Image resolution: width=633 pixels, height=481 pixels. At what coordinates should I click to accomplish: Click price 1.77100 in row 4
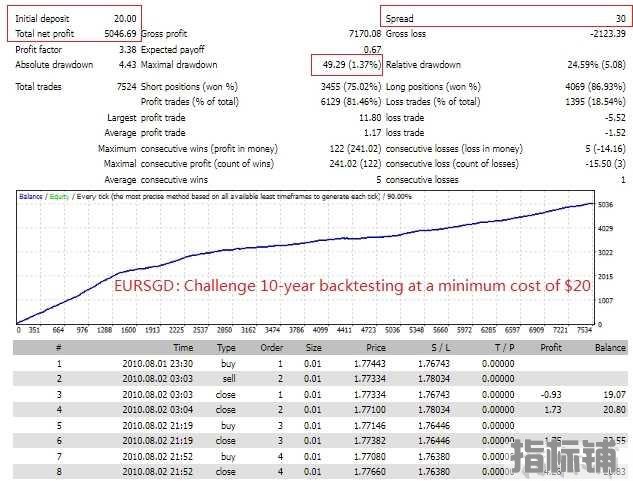(370, 410)
